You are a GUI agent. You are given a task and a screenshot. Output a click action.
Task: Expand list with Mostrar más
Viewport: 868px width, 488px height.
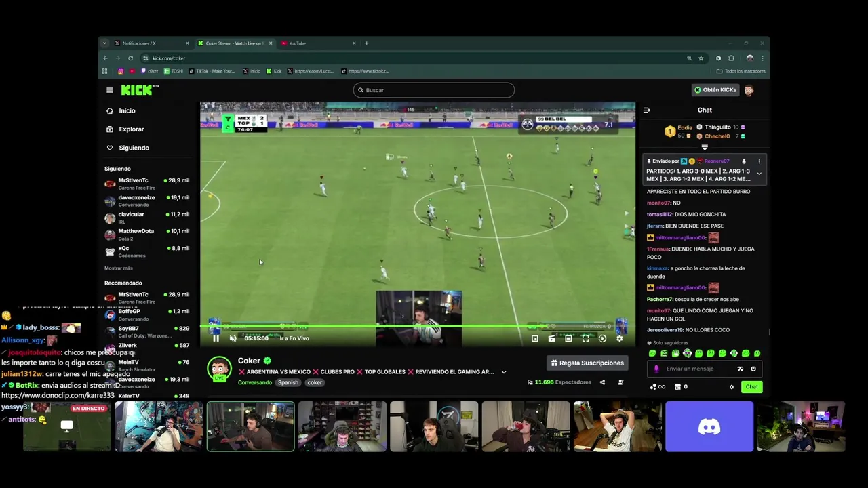pyautogui.click(x=119, y=268)
